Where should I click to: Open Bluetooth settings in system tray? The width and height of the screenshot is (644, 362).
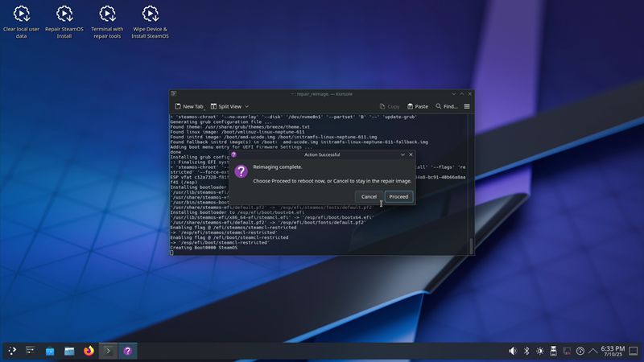coord(526,351)
